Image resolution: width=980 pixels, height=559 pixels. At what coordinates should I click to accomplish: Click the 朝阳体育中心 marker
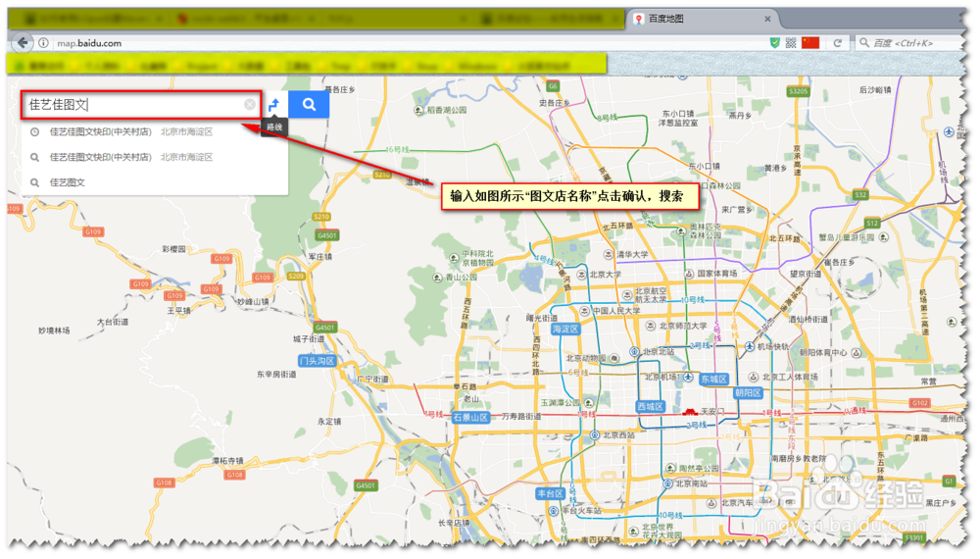click(x=857, y=353)
